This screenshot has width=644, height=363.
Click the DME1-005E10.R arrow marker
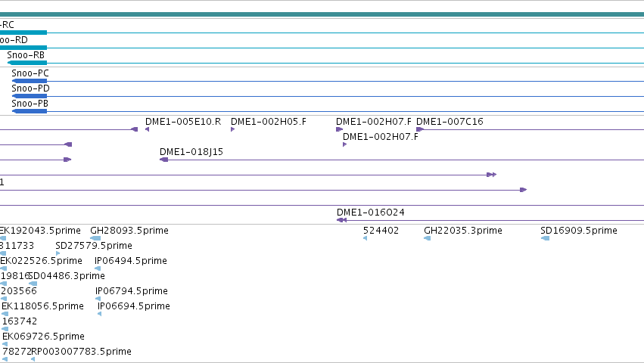[x=147, y=129]
